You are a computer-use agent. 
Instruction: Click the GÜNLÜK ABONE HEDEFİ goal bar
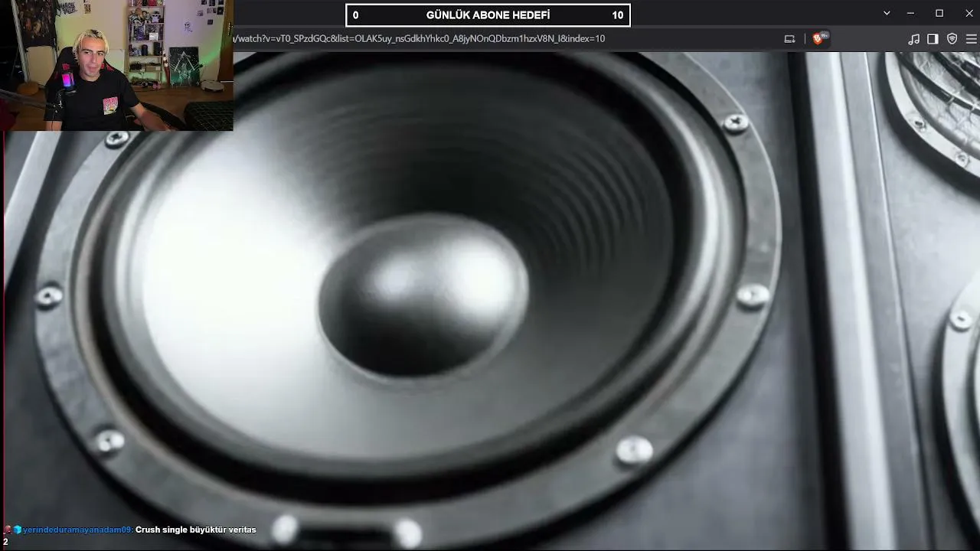488,15
